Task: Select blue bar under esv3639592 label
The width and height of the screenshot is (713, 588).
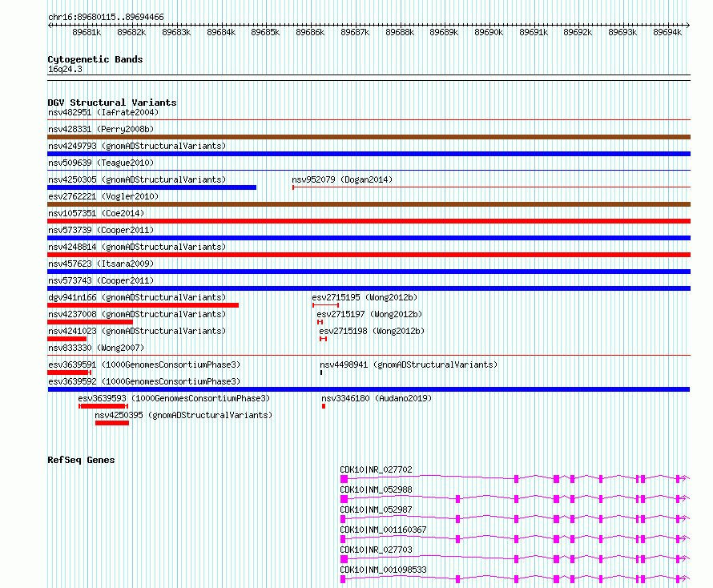Action: pyautogui.click(x=369, y=389)
